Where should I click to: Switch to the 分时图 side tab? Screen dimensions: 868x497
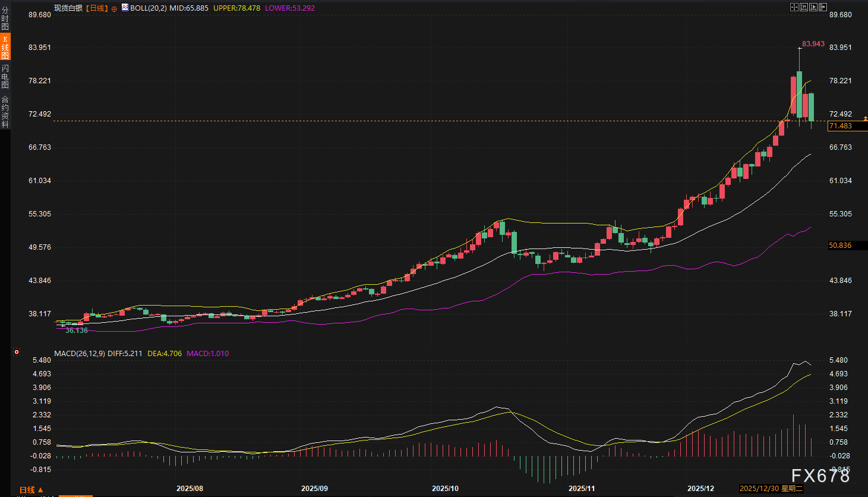click(5, 19)
